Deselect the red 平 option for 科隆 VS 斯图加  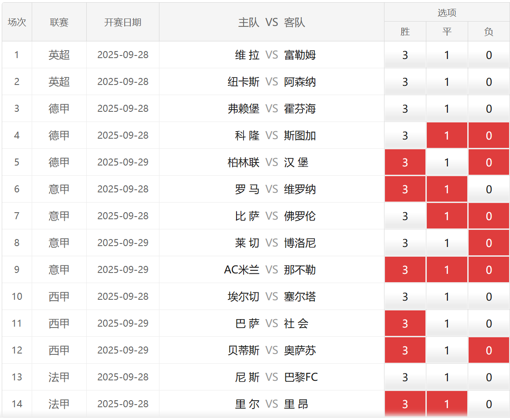click(x=447, y=136)
